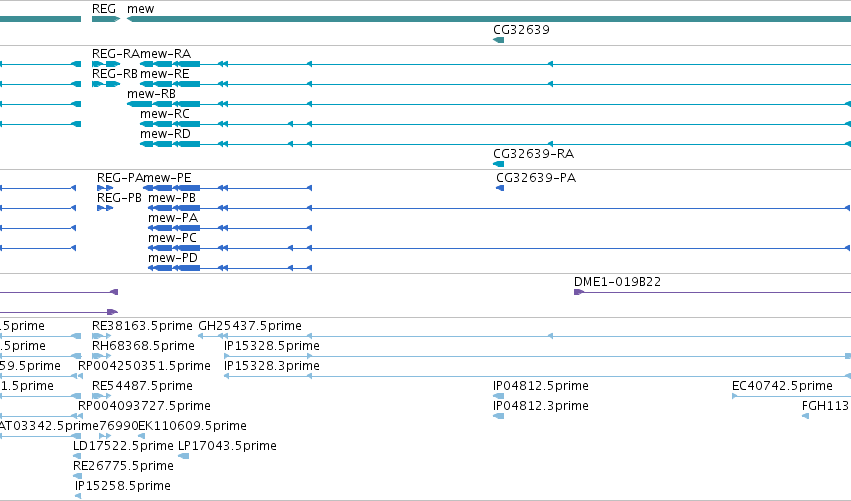Viewport: 851px width, 501px height.
Task: Click the REG-RA transcript exon glyph
Action: pyautogui.click(x=106, y=64)
